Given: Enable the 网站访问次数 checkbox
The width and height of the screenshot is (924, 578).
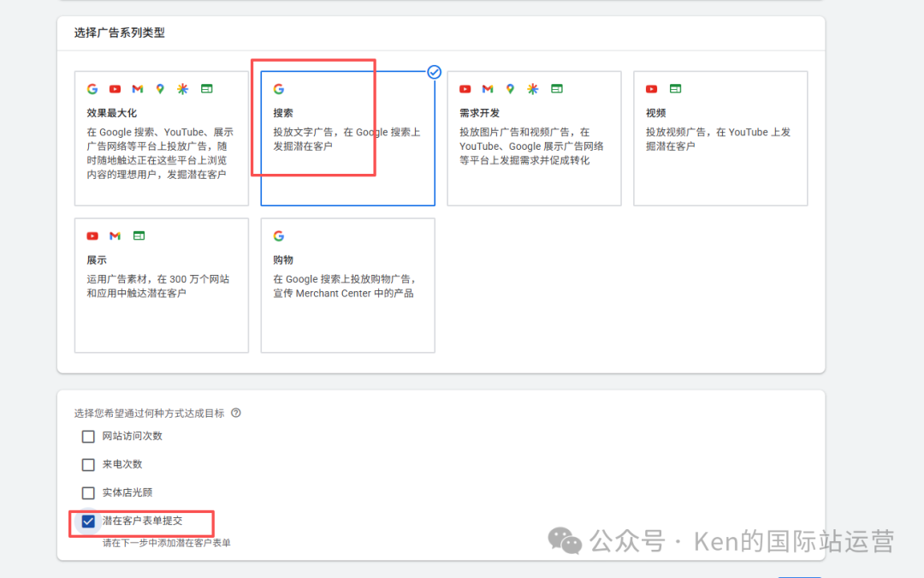Looking at the screenshot, I should 88,437.
